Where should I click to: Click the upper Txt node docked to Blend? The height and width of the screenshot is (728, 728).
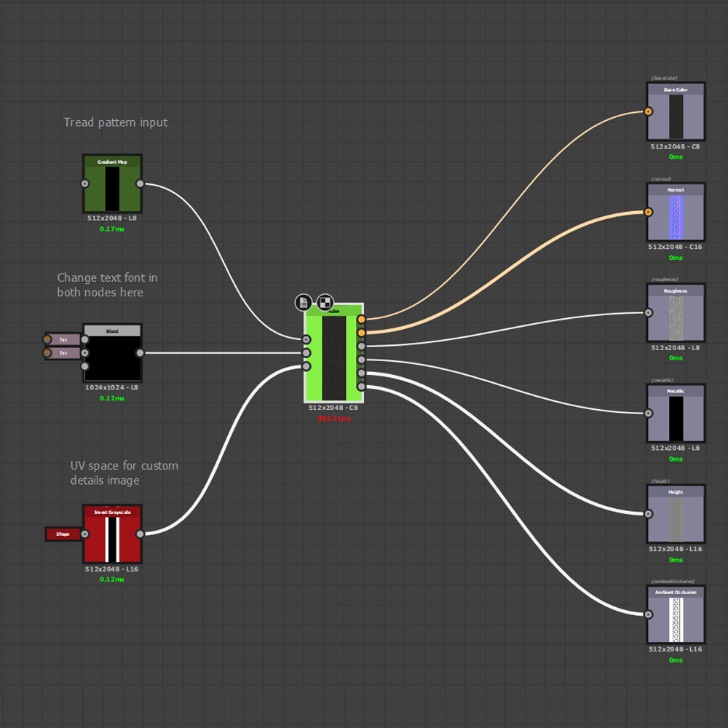point(63,339)
